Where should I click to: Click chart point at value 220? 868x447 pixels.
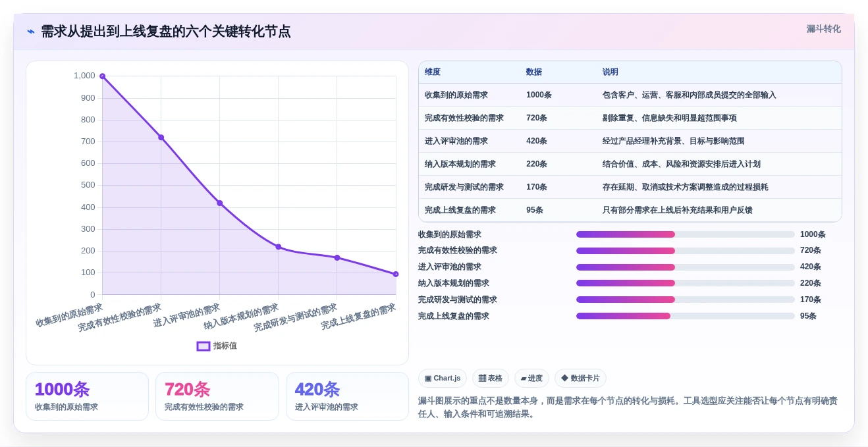point(279,247)
